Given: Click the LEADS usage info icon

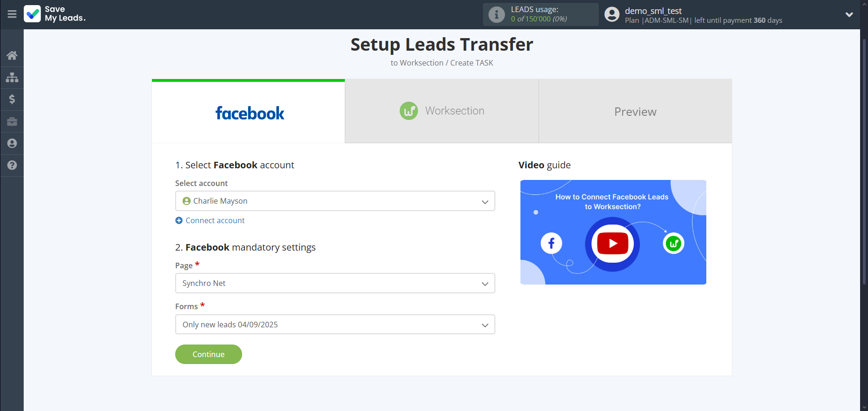Looking at the screenshot, I should pyautogui.click(x=496, y=14).
